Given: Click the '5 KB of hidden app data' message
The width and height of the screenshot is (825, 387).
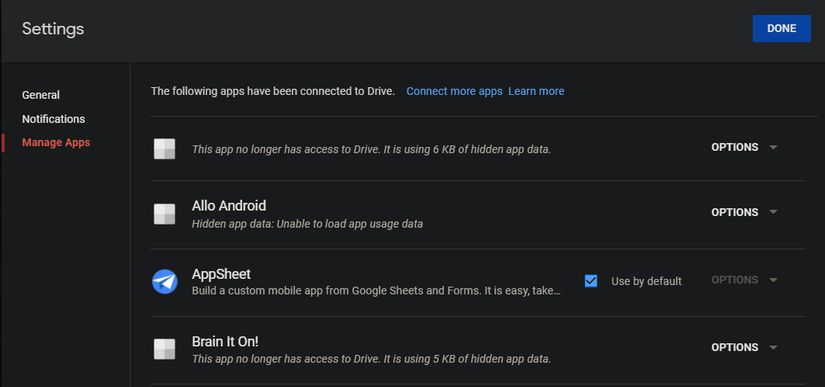Looking at the screenshot, I should point(371,360).
